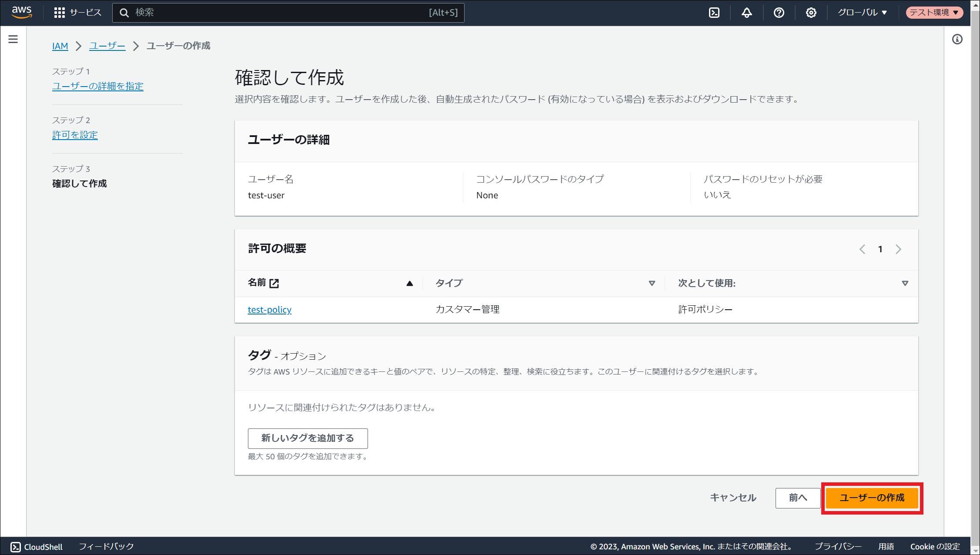Open the グローバル region dropdown

(x=862, y=13)
